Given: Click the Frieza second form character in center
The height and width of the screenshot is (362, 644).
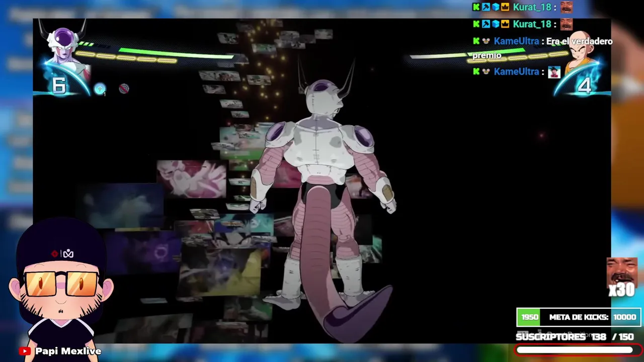Looking at the screenshot, I should coord(325,201).
